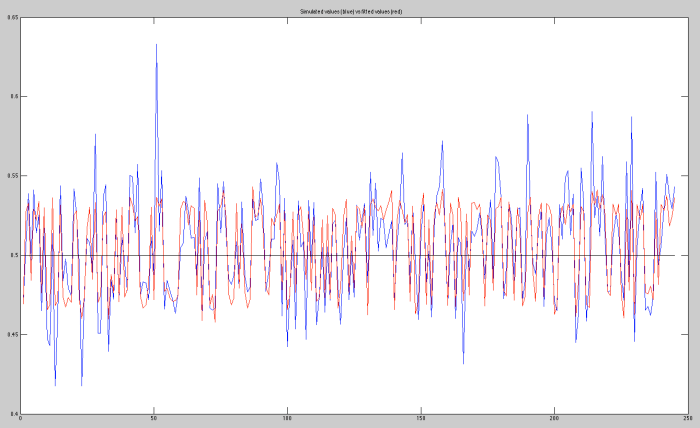Screen dimensions: 700x428
Task: Select the x-axis tick label 150
Action: (421, 419)
